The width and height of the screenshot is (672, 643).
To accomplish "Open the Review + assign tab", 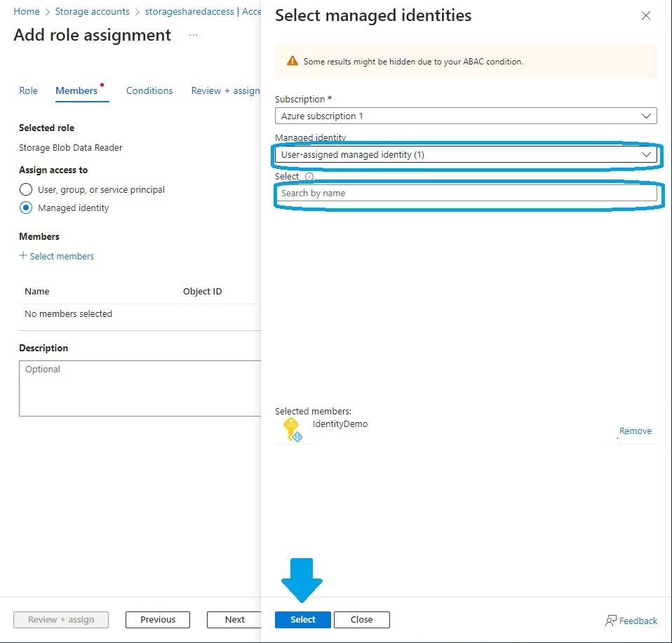I will (x=225, y=91).
